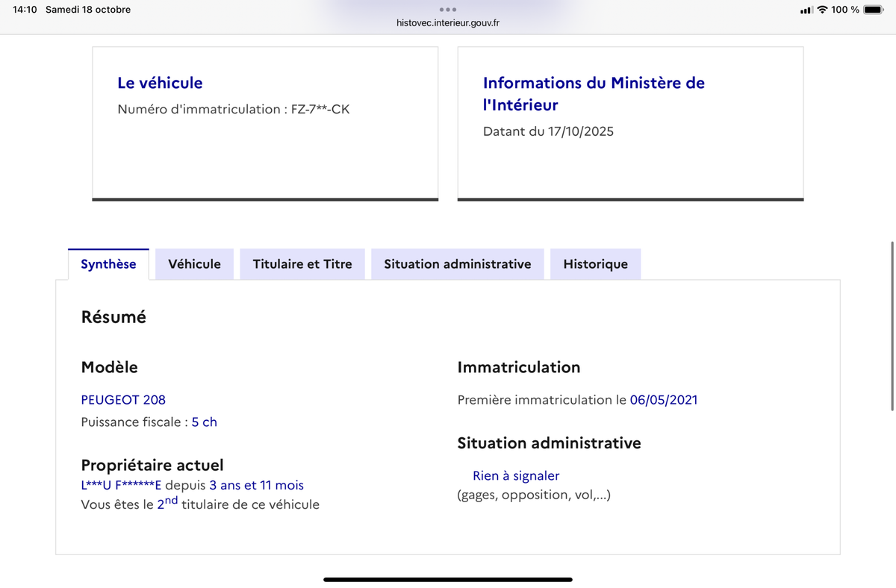Tap the 14:10 clock in status bar
This screenshot has width=896, height=588.
pos(25,10)
